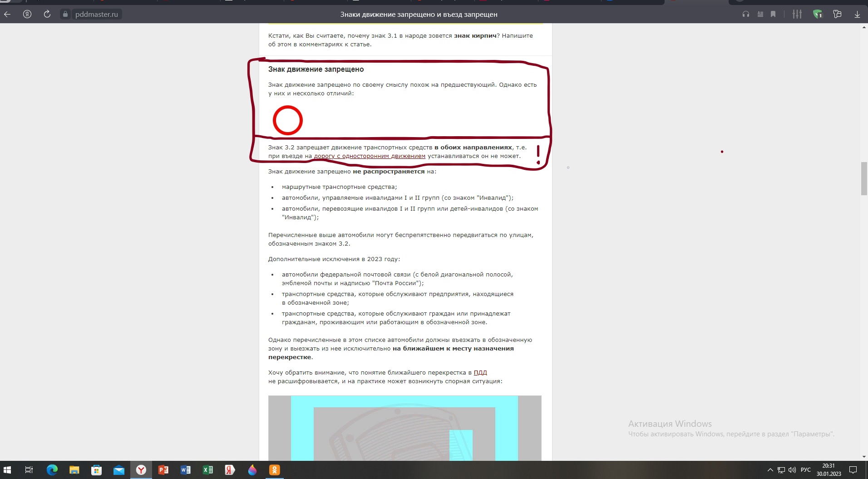Open the sliders settings icon in toolbar

(x=797, y=15)
